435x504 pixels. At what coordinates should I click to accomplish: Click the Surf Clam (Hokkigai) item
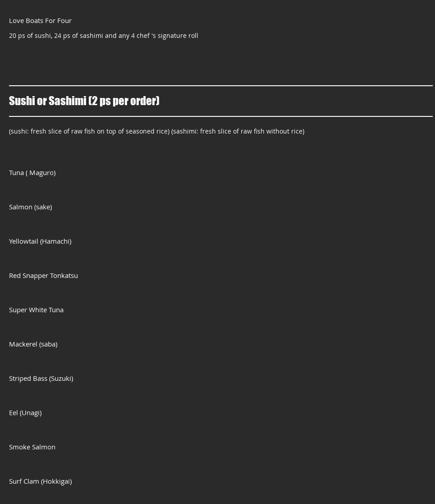click(x=40, y=481)
